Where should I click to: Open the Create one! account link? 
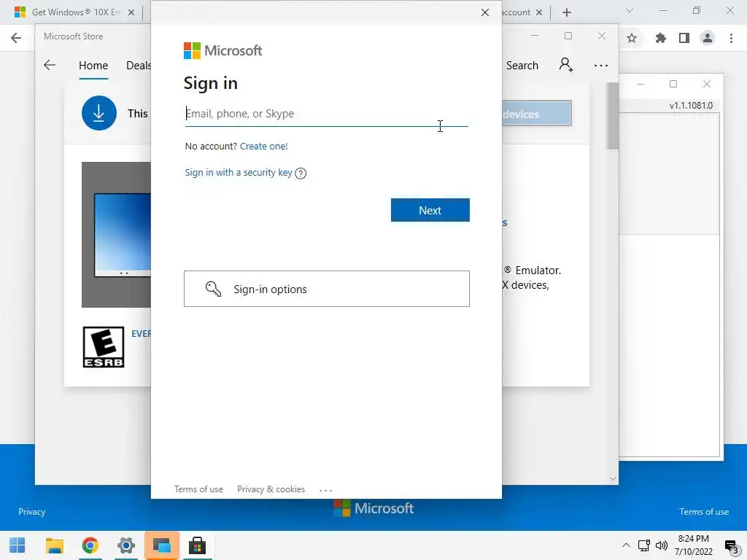point(263,146)
